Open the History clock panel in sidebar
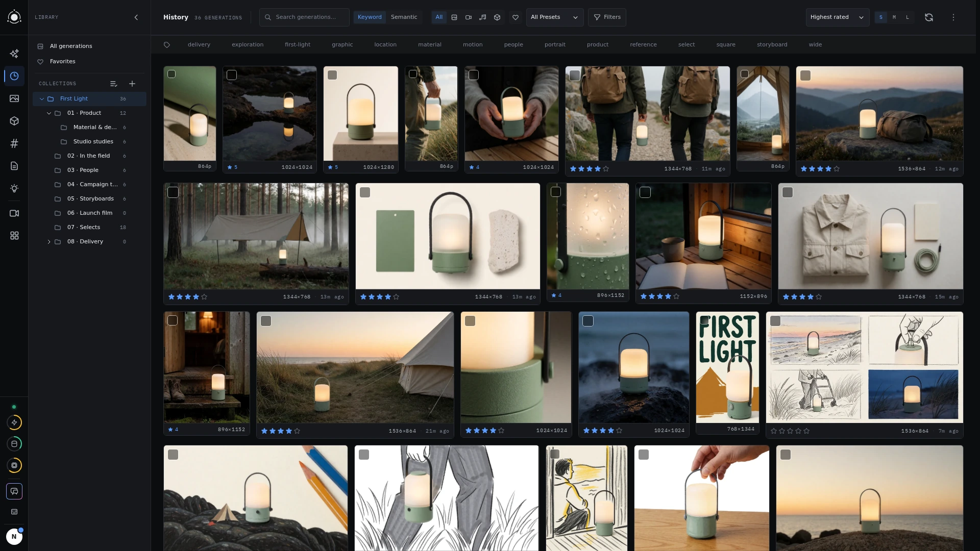Screen dimensions: 980x551 tap(14, 76)
